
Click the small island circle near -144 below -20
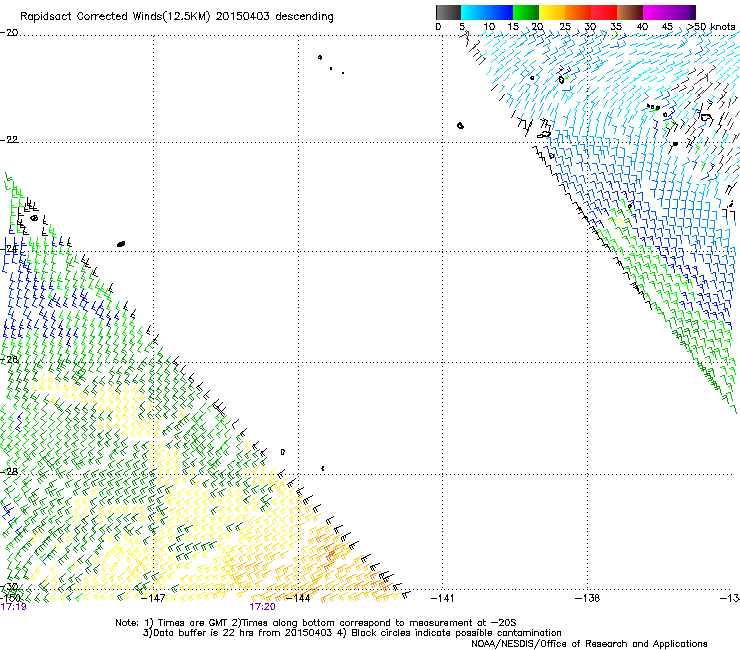coord(320,58)
